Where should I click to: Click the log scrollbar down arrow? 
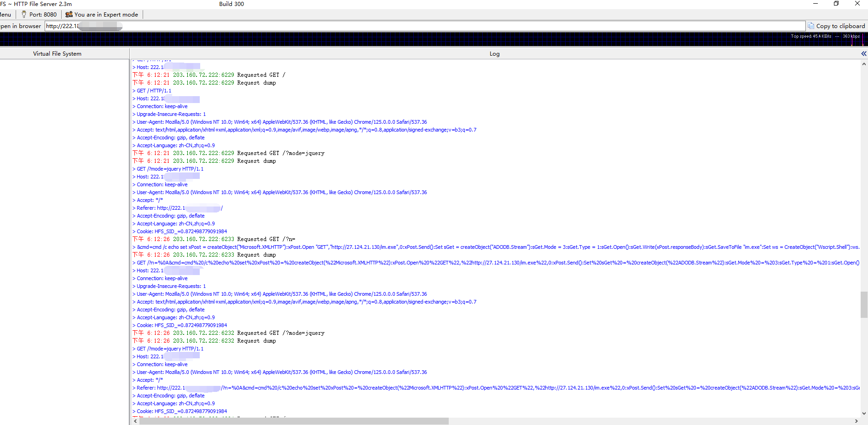tap(864, 413)
